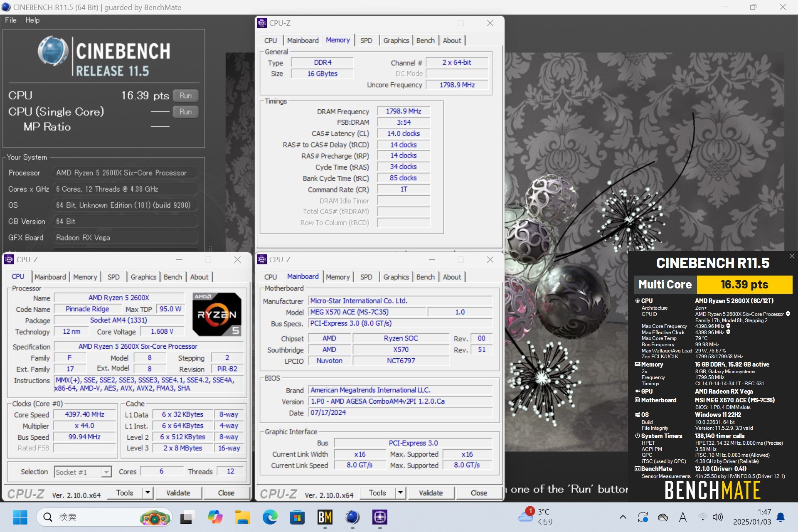The image size is (798, 532).
Task: Click the CPU-Z icon in CPU window title
Action: point(9,259)
